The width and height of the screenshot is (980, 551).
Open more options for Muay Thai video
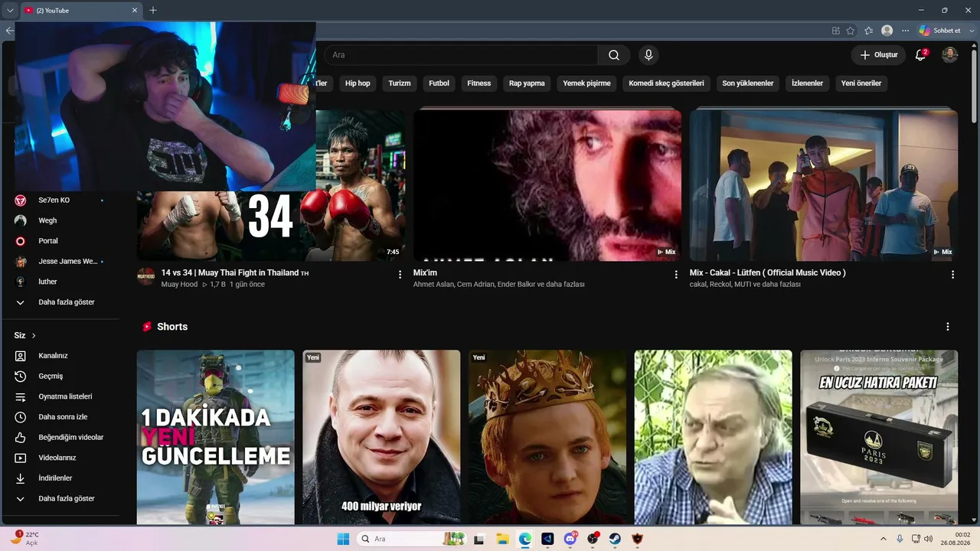tap(400, 274)
